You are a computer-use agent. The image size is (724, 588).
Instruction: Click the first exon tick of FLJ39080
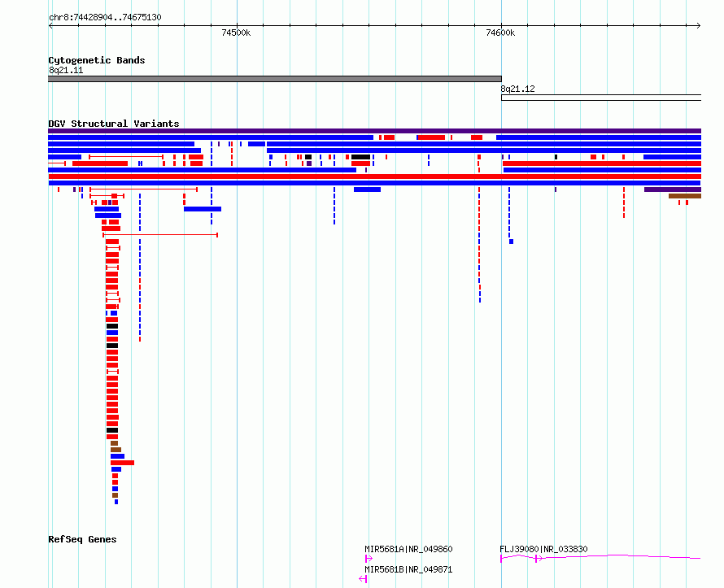tap(501, 559)
